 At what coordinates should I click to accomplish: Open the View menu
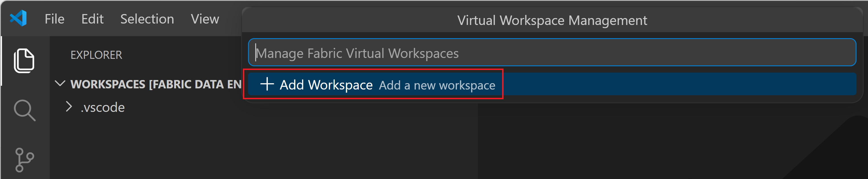(205, 19)
